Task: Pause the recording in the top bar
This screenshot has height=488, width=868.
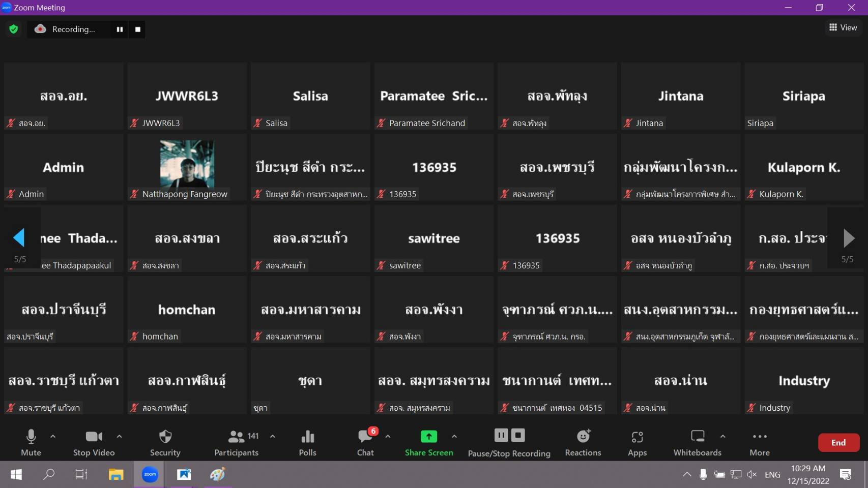Action: pyautogui.click(x=120, y=29)
